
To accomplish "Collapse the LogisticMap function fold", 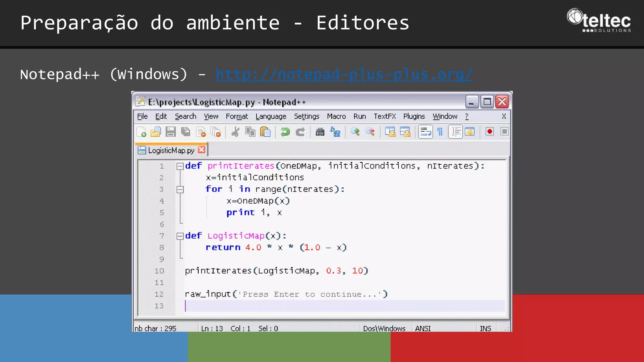I will (x=180, y=236).
